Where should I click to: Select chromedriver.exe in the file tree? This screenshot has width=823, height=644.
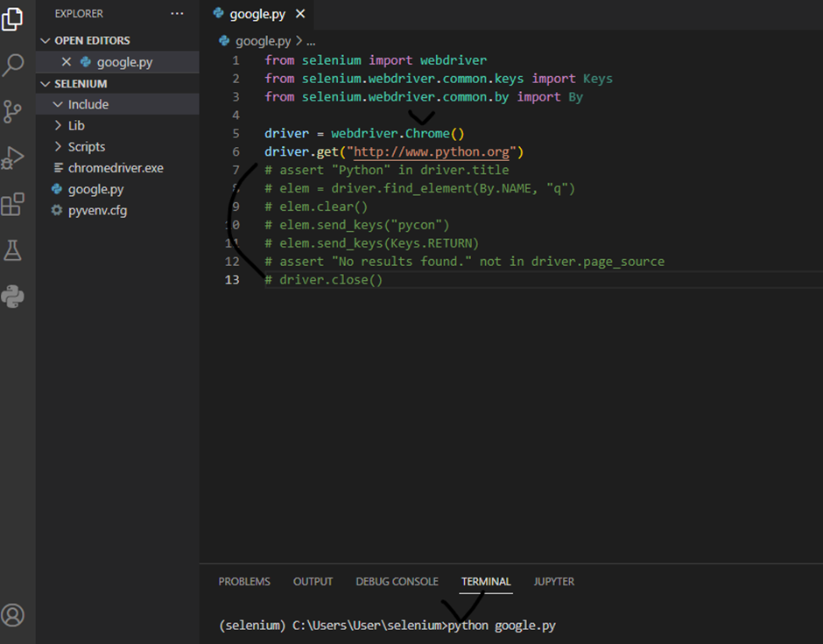pyautogui.click(x=117, y=168)
